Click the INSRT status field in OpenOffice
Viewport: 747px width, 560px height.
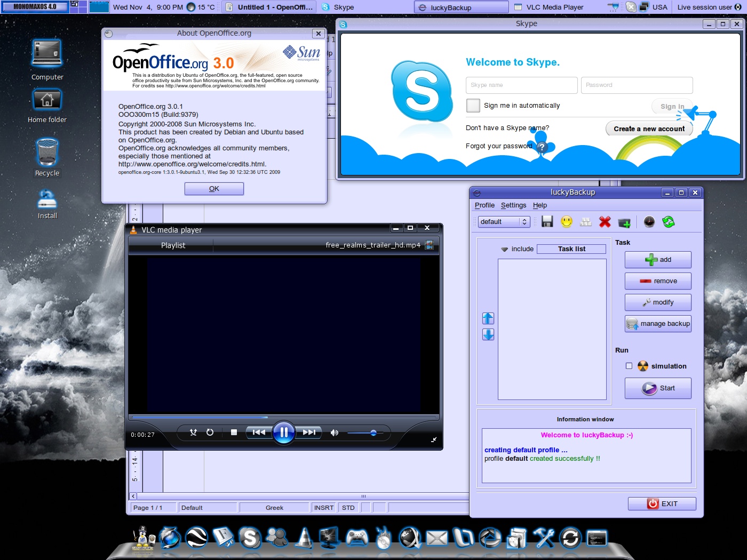coord(324,508)
